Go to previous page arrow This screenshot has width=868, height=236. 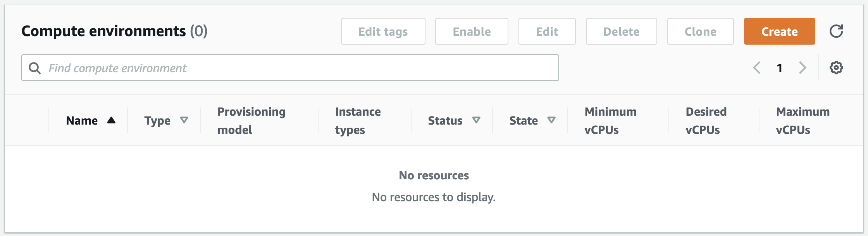click(x=756, y=68)
